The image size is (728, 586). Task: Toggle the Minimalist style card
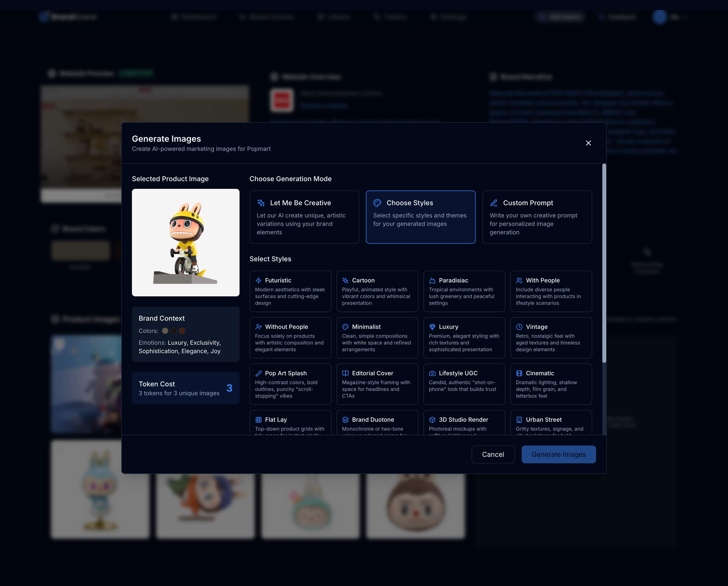click(377, 338)
